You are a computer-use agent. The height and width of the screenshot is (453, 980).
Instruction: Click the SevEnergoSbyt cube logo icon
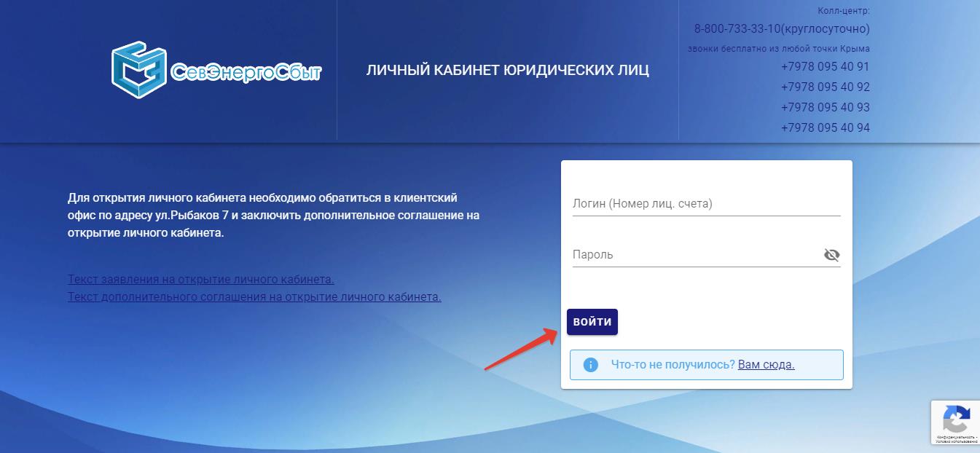pos(140,70)
